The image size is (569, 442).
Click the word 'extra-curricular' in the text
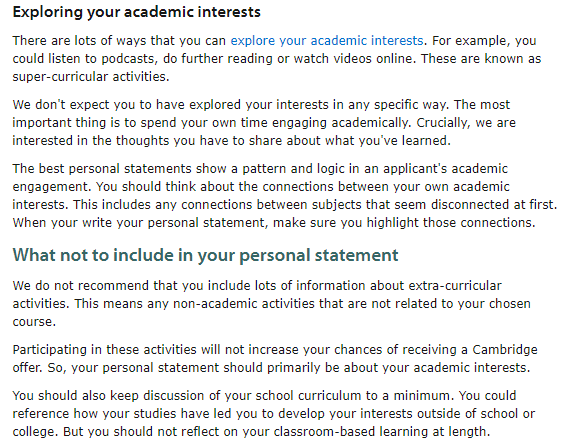click(x=455, y=286)
